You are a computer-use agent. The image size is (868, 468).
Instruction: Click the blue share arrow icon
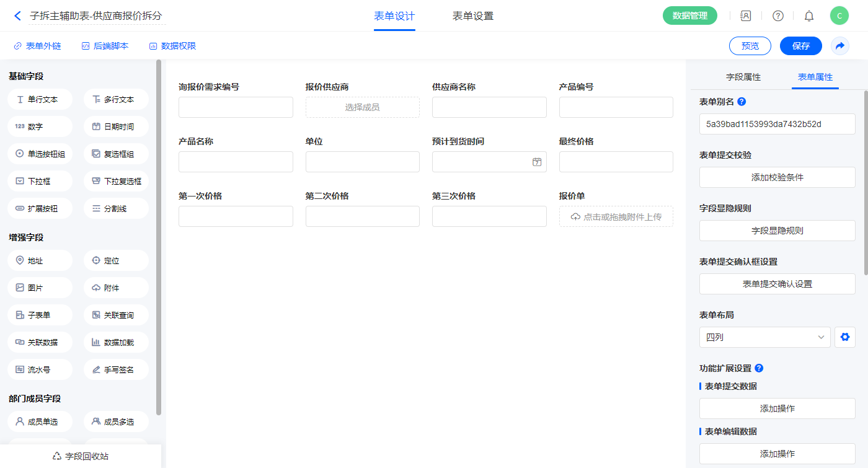pyautogui.click(x=839, y=46)
